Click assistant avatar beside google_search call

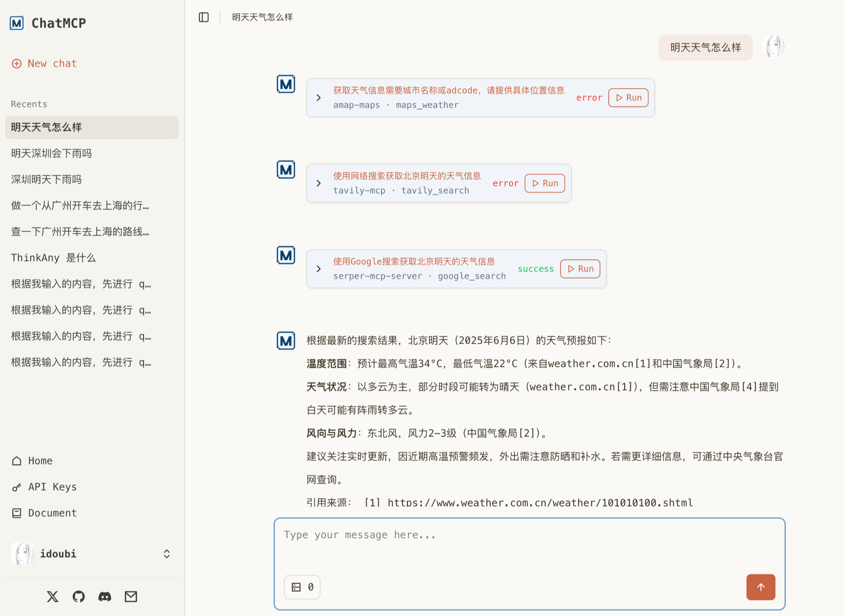tap(286, 255)
